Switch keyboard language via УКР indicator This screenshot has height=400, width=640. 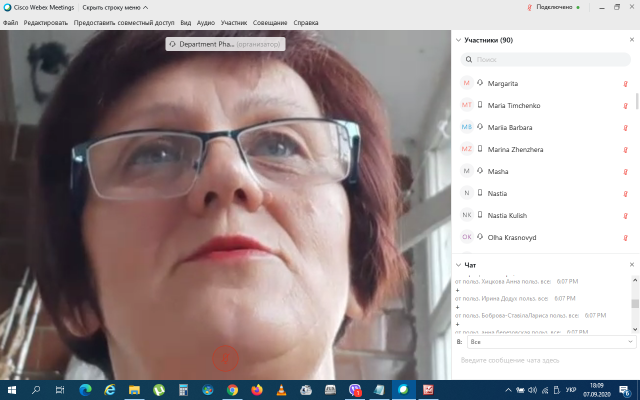(x=571, y=390)
